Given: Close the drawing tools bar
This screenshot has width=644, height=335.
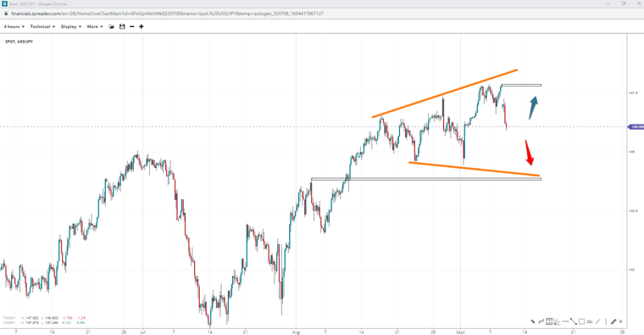Looking at the screenshot, I should [620, 321].
